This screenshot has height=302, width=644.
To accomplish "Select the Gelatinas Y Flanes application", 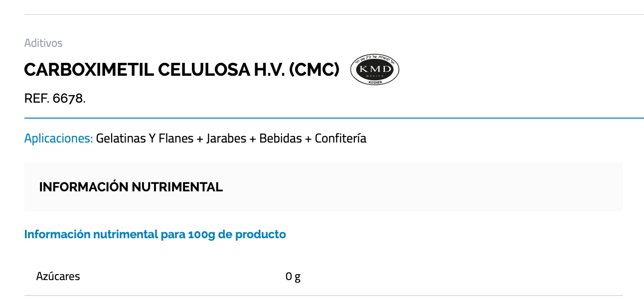I will pyautogui.click(x=145, y=138).
